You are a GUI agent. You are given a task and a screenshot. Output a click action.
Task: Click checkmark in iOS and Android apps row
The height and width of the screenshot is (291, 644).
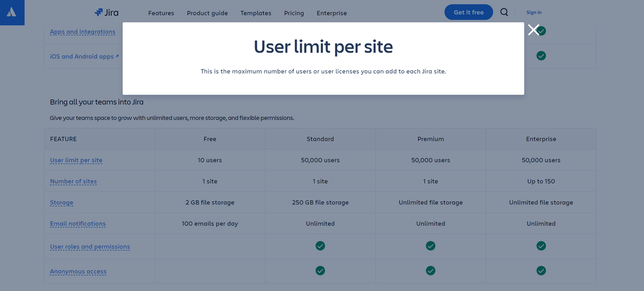pyautogui.click(x=541, y=55)
